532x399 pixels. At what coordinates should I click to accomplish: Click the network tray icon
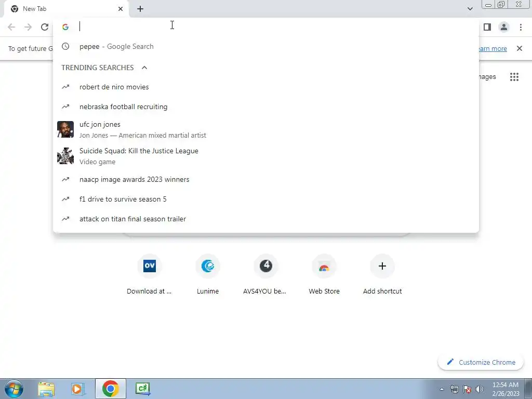pyautogui.click(x=454, y=389)
